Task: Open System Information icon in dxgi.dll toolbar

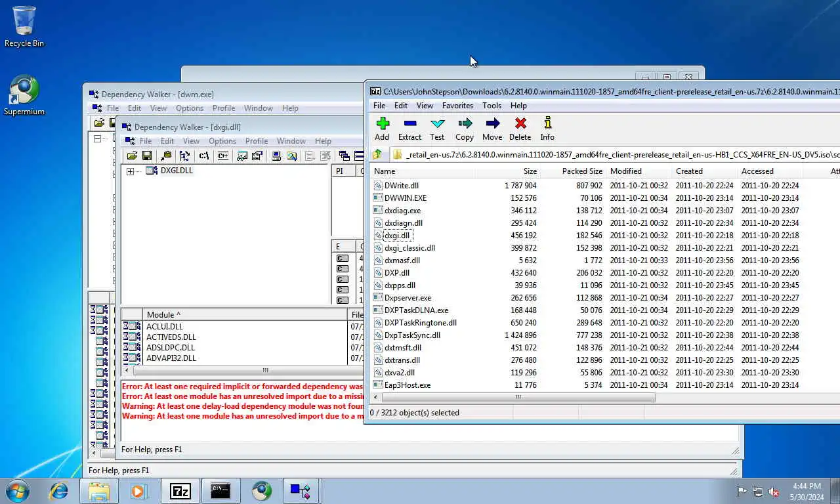Action: point(276,156)
